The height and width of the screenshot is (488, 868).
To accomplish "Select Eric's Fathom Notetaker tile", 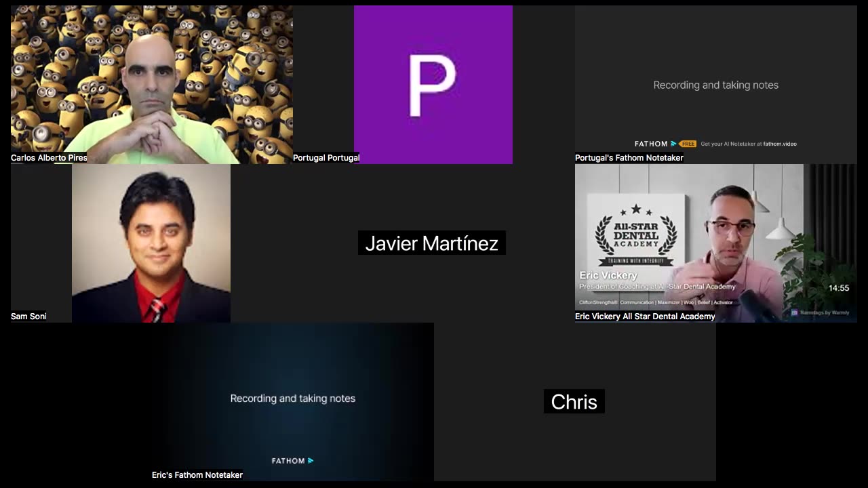I will click(x=293, y=402).
